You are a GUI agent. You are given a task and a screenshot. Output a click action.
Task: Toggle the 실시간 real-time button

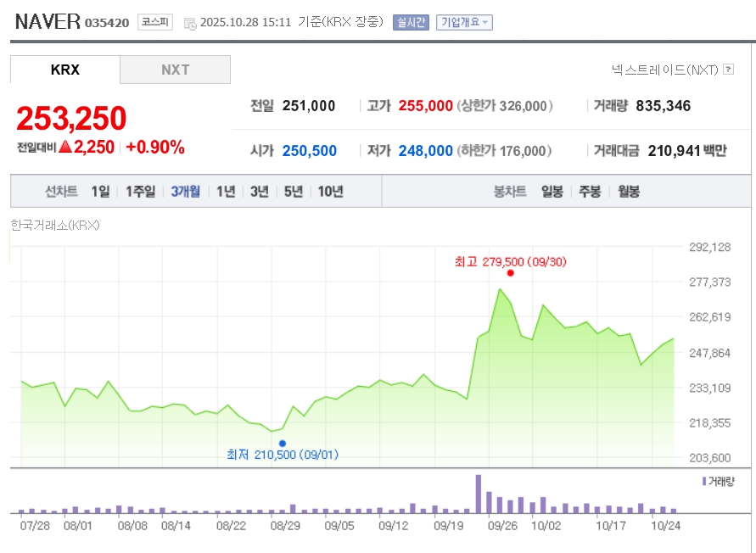coord(412,22)
